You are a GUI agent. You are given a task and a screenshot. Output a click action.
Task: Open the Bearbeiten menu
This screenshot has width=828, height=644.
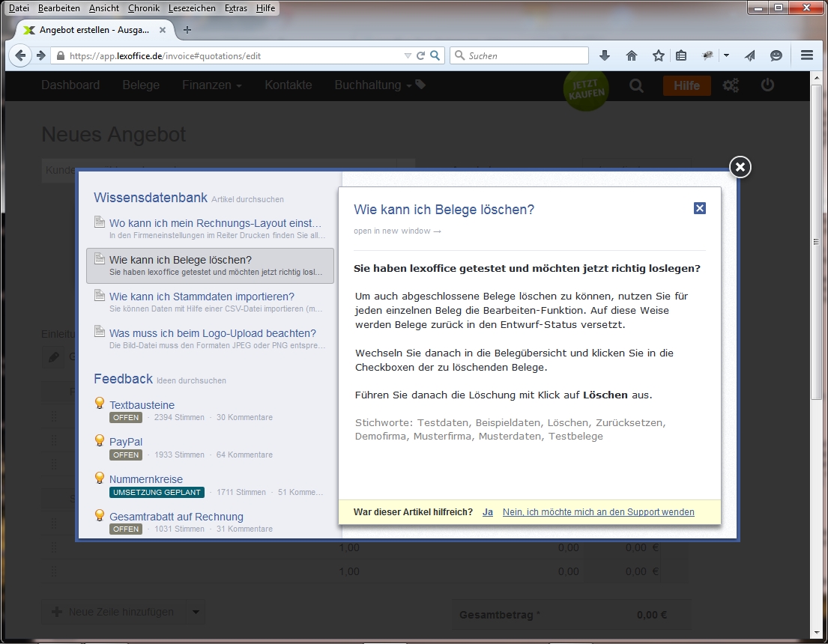59,8
